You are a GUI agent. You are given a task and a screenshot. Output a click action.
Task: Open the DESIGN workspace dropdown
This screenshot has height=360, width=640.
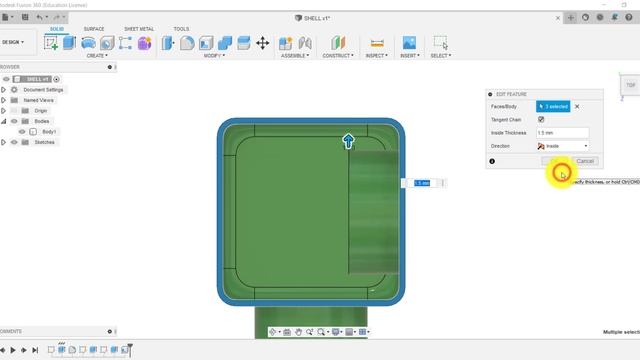(x=13, y=42)
